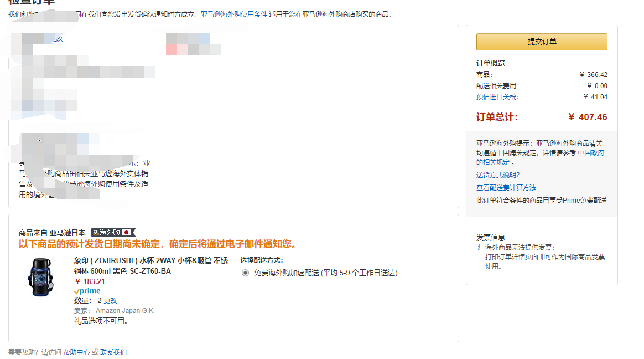Click the 联系我们 link

point(113,352)
